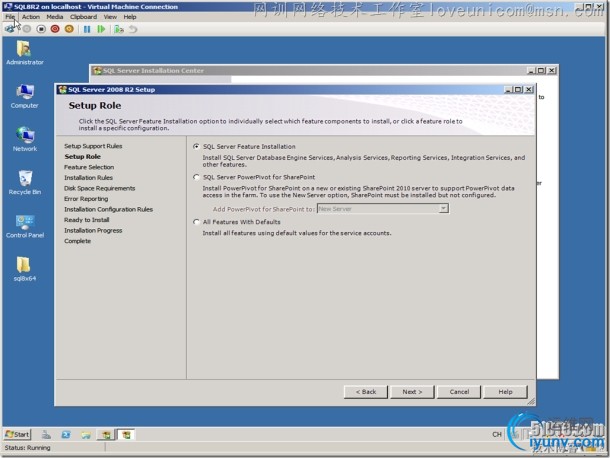This screenshot has height=458, width=610.
Task: Click the Server Manager taskbar icon
Action: point(46,435)
